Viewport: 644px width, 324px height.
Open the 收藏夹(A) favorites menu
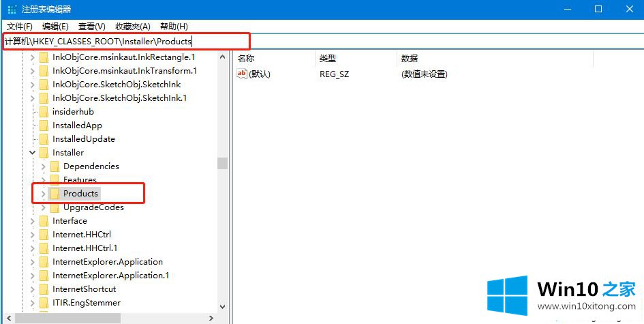point(132,26)
